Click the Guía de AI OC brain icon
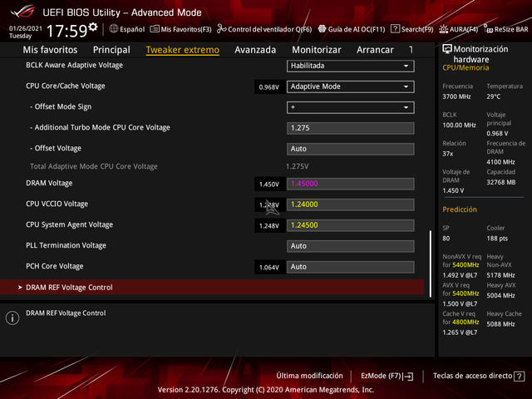 322,29
